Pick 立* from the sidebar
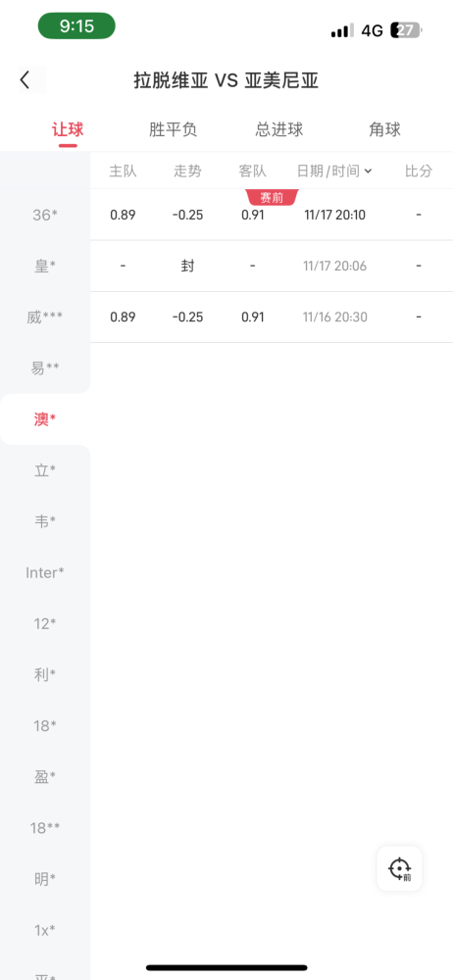The height and width of the screenshot is (980, 453). coord(45,470)
